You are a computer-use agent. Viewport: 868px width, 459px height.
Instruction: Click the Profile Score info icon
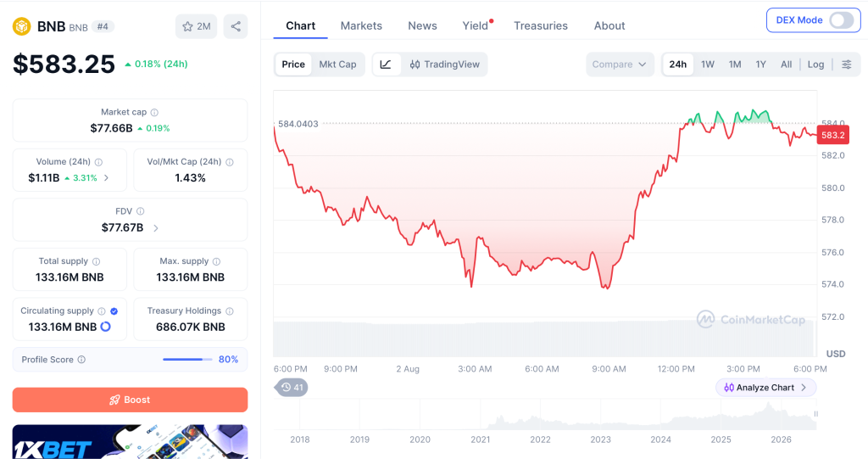pyautogui.click(x=81, y=360)
